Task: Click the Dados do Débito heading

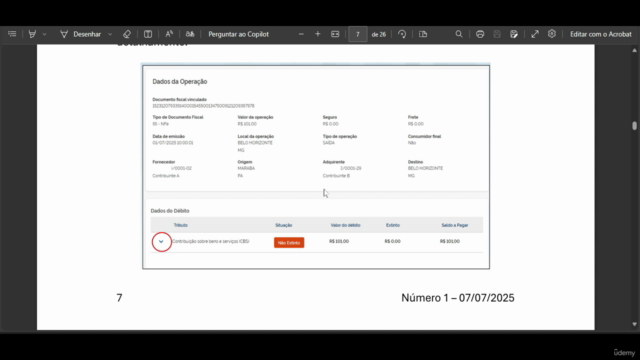Action: (170, 211)
